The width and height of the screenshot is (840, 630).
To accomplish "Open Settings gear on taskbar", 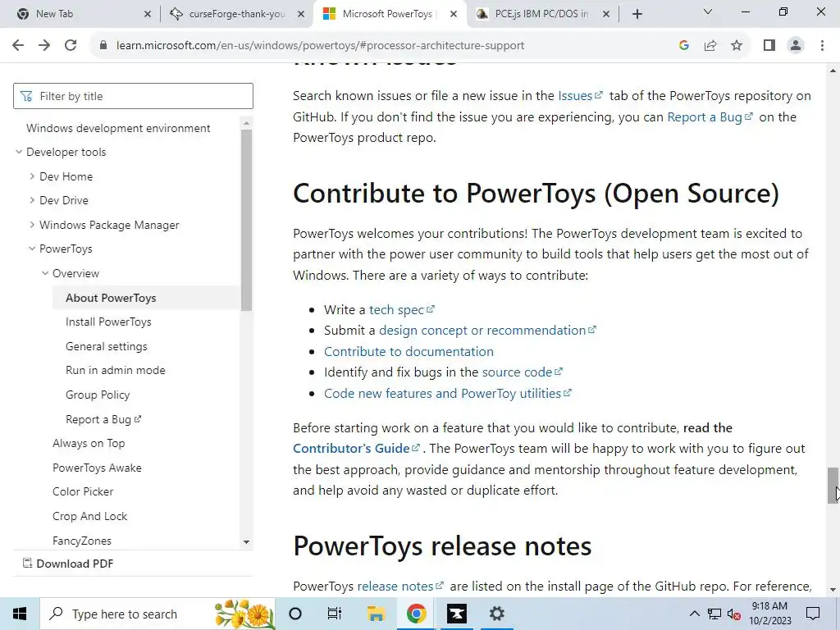I will tap(496, 614).
